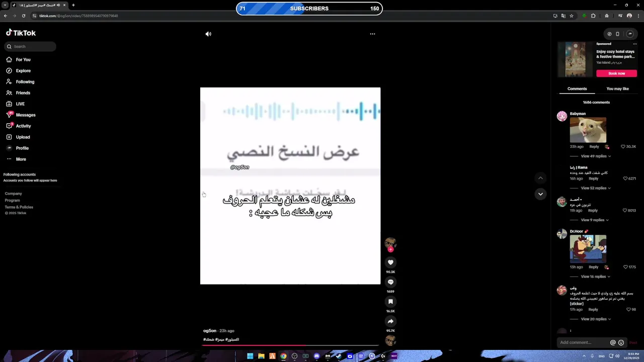Open comments via speech bubble icon

click(390, 282)
